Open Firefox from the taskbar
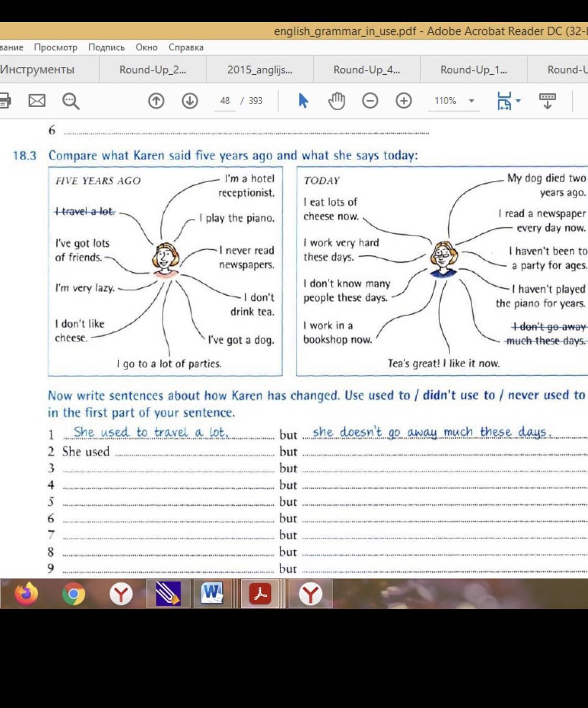 point(26,594)
